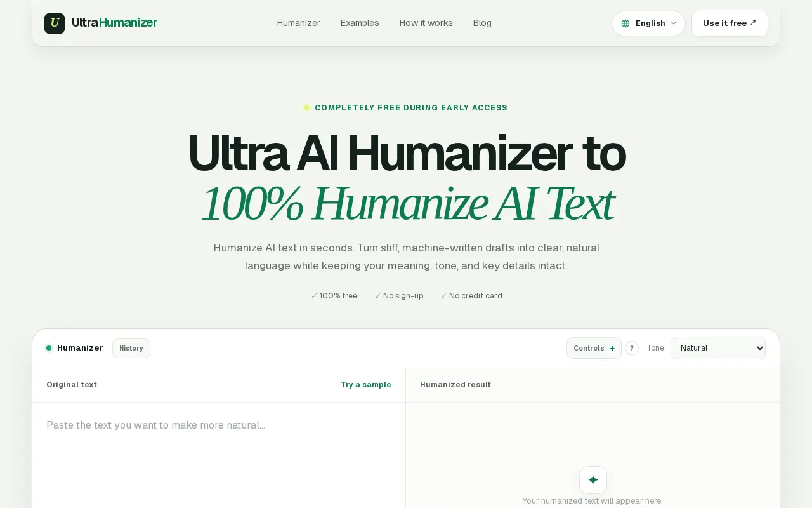Click Try a sample link
812x508 pixels.
click(366, 385)
